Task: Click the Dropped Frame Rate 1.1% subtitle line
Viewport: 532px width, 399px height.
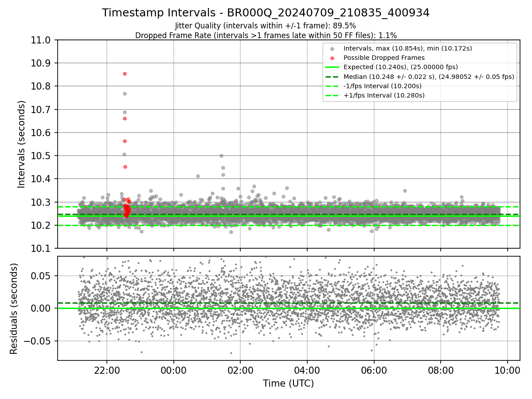Action: coord(266,35)
